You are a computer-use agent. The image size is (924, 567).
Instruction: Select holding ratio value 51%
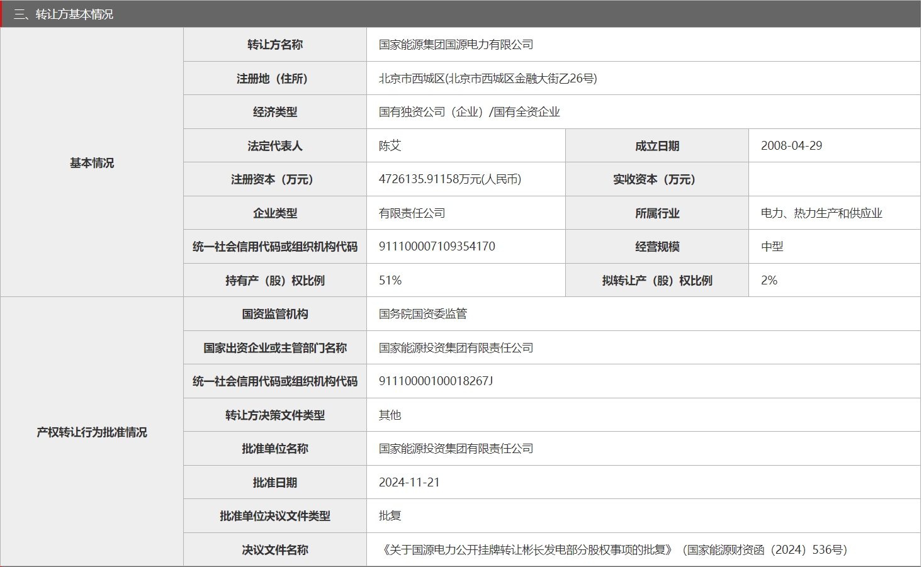(x=390, y=281)
